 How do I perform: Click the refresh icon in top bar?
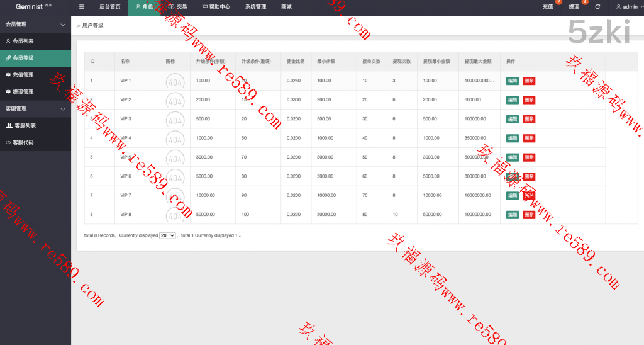(597, 7)
